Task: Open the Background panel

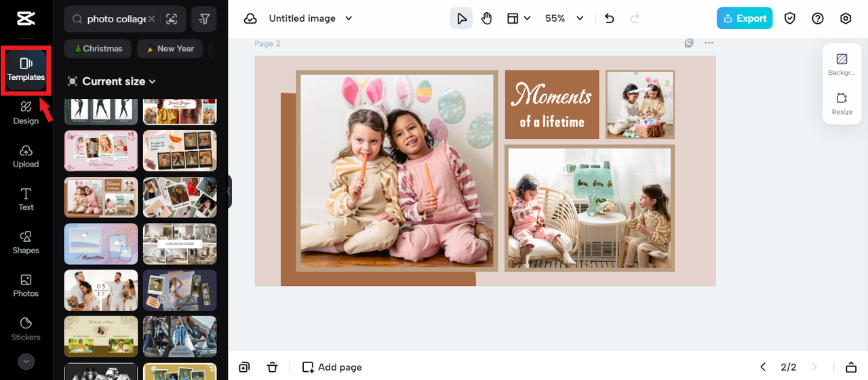Action: (x=842, y=64)
